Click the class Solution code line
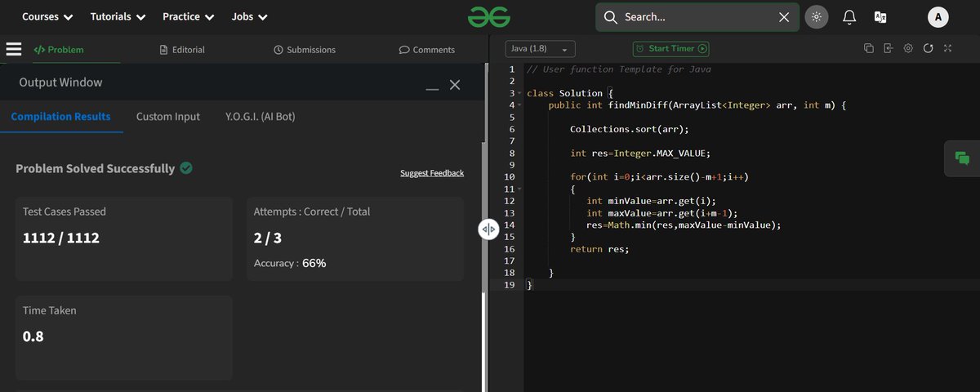The image size is (980, 392). pyautogui.click(x=570, y=93)
